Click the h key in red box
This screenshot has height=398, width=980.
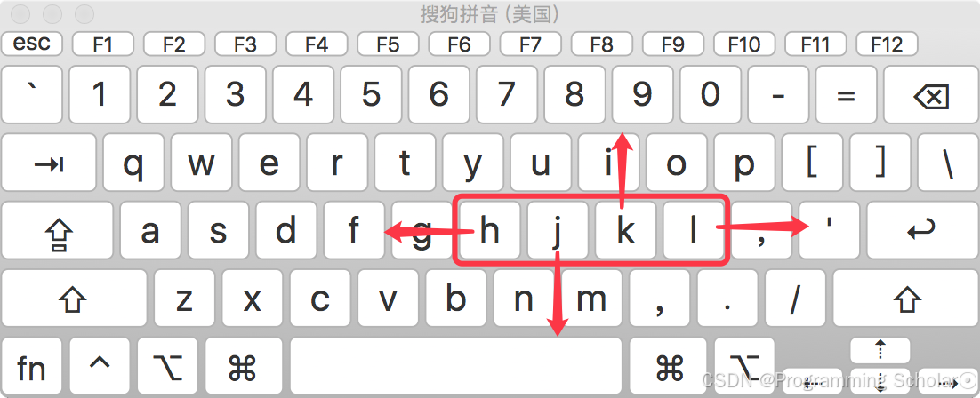489,231
